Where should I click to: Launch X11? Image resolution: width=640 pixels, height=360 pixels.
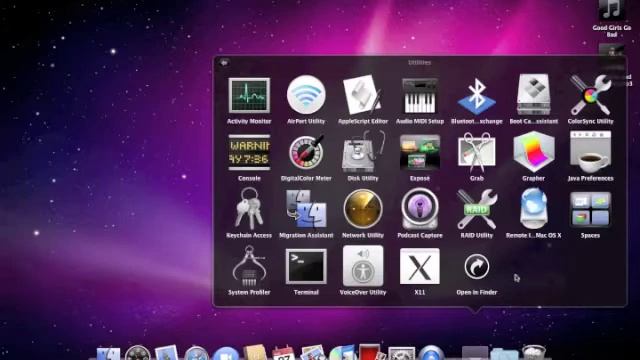click(x=420, y=266)
